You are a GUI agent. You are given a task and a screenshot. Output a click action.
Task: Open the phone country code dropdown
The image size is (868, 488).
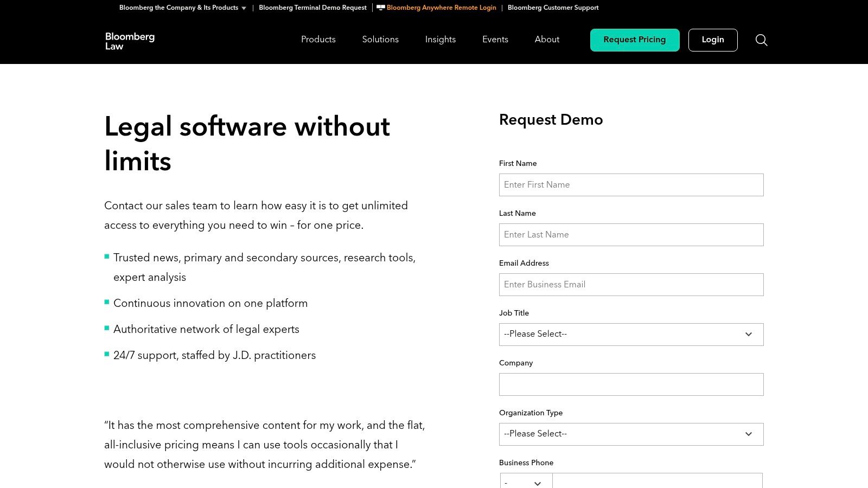click(526, 482)
